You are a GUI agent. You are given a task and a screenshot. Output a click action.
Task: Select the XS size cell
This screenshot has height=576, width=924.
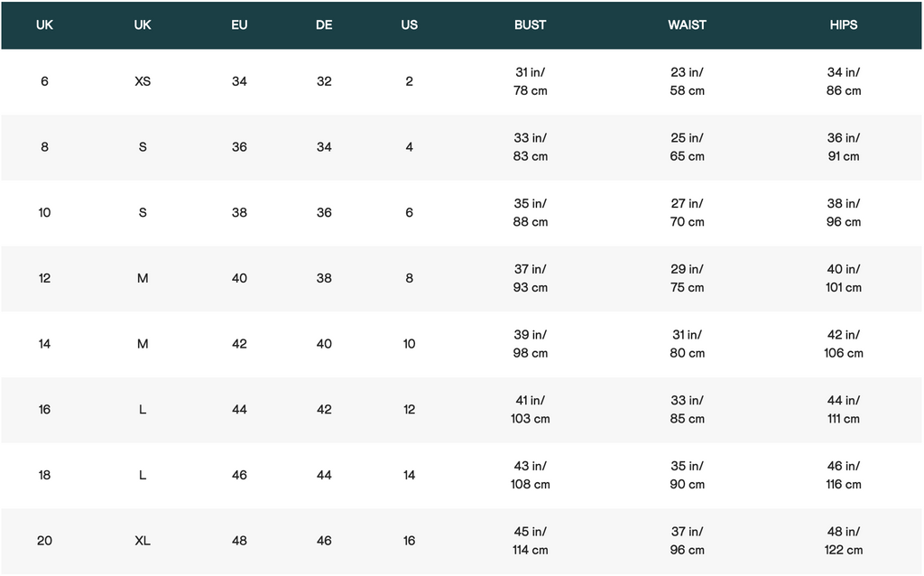pyautogui.click(x=143, y=81)
